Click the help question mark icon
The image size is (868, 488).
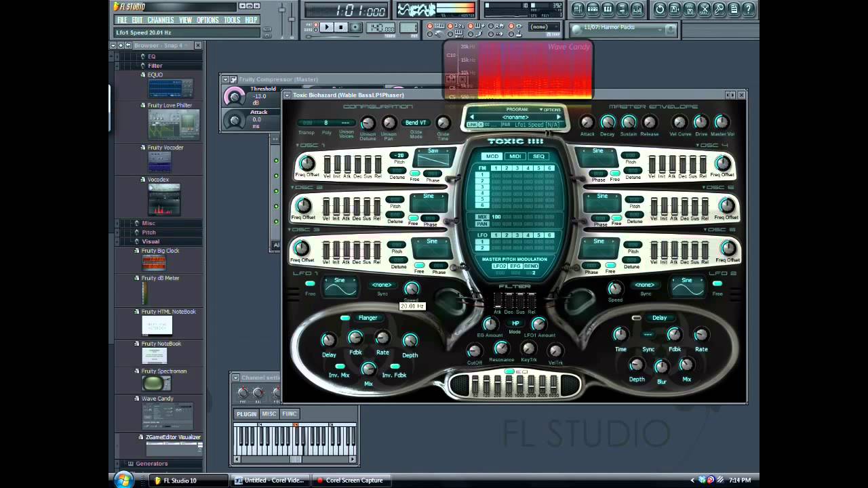(x=749, y=9)
